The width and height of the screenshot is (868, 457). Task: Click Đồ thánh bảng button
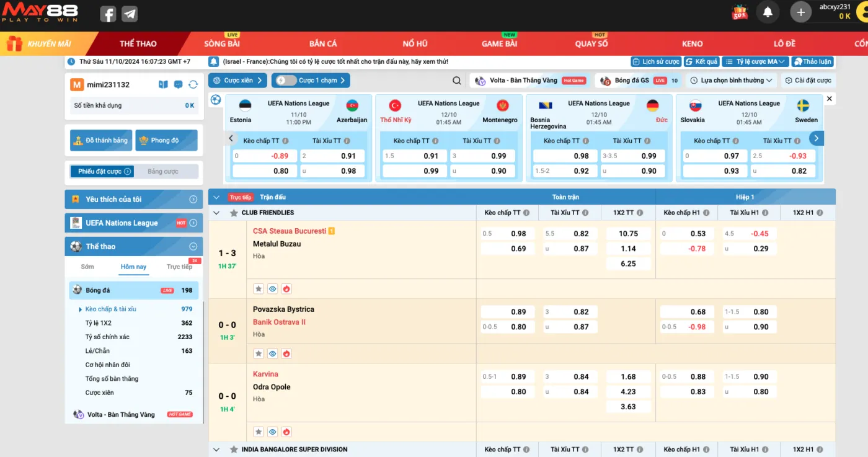[101, 141]
